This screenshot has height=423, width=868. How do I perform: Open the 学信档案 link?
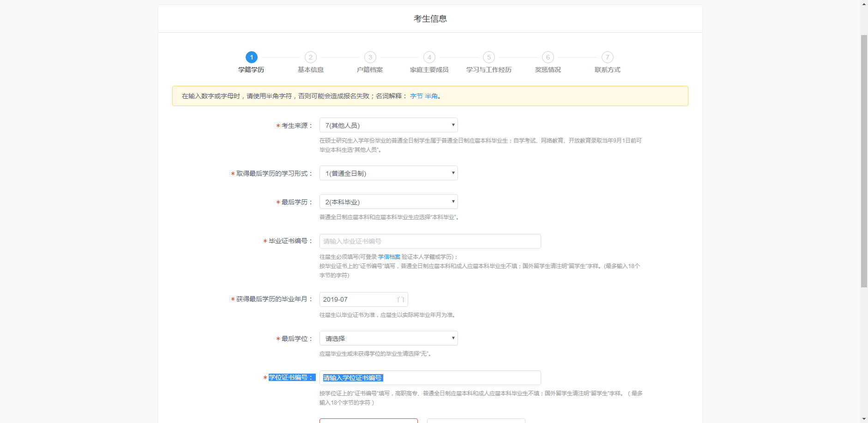pos(389,256)
